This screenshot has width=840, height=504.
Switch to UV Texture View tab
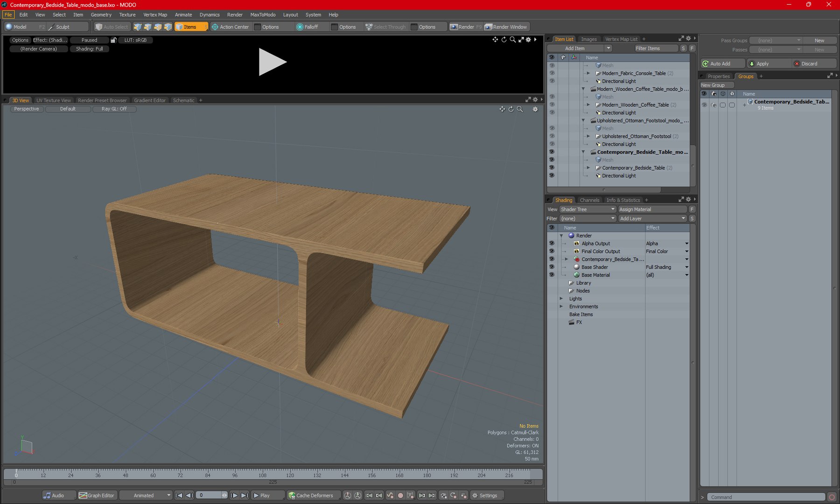point(54,100)
